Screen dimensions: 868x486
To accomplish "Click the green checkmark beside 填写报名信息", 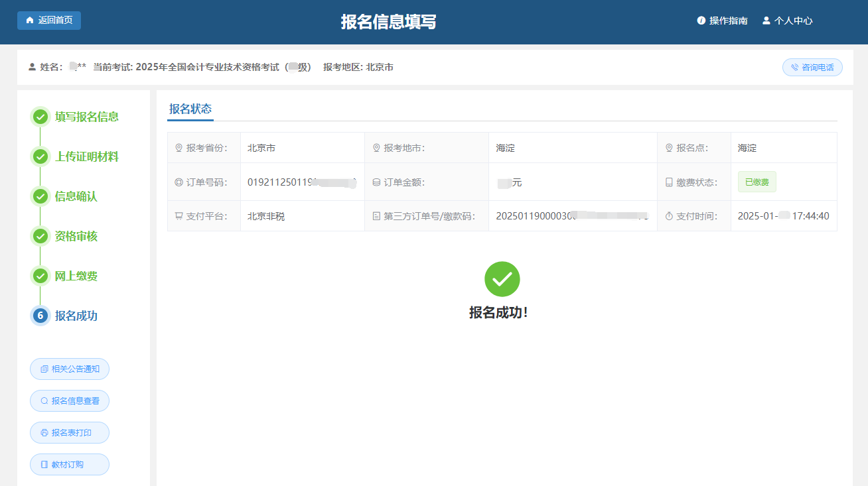I will point(40,117).
